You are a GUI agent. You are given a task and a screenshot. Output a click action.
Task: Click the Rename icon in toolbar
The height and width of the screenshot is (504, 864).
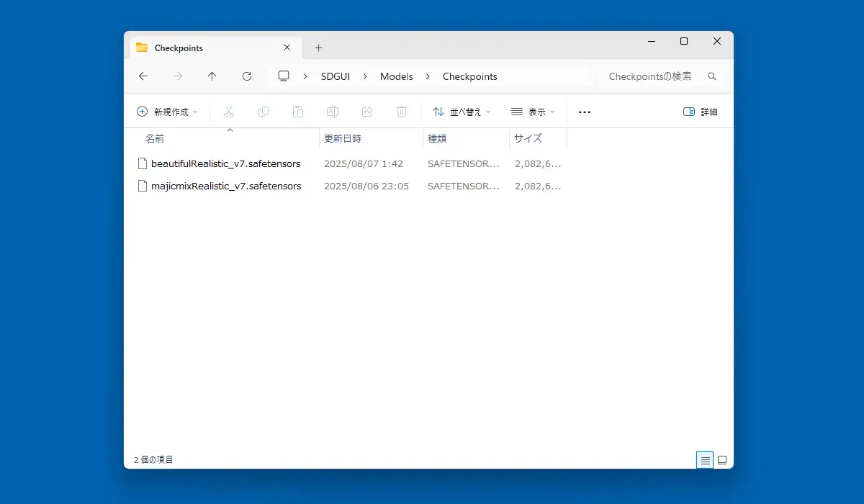(333, 112)
